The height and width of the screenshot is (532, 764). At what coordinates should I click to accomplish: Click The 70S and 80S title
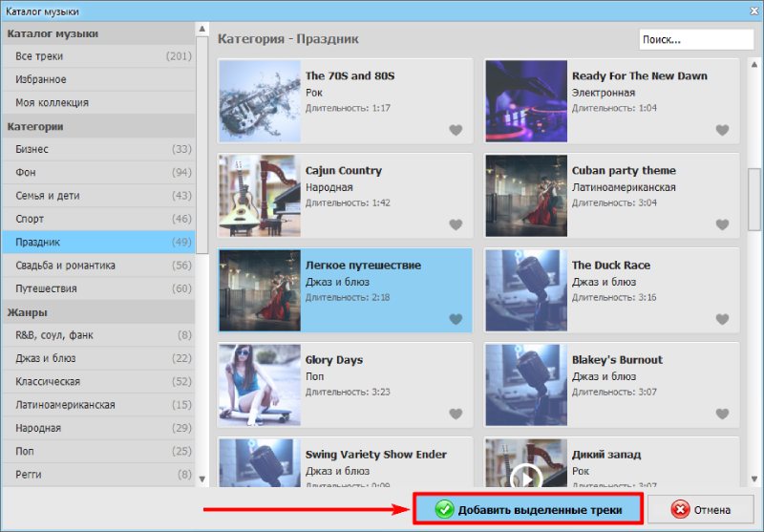350,76
